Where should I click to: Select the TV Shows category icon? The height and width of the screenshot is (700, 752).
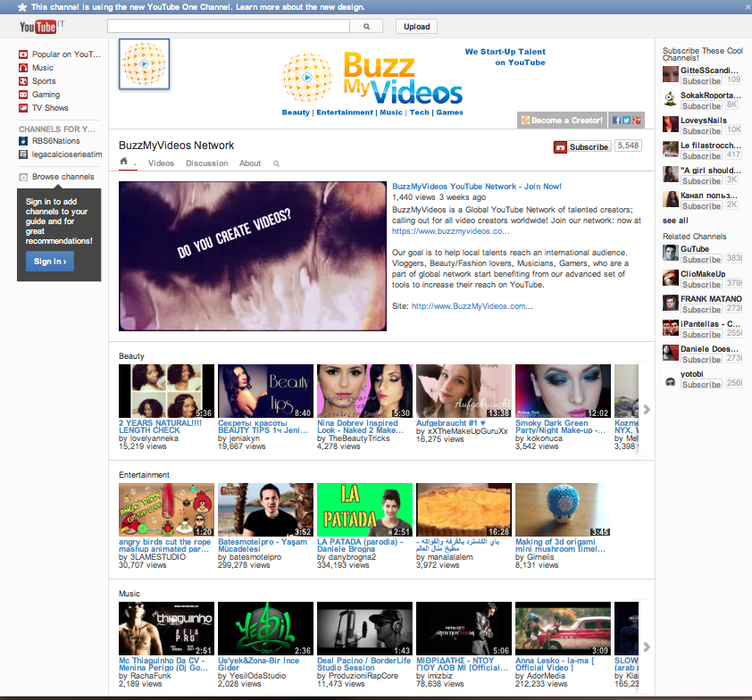(x=23, y=108)
